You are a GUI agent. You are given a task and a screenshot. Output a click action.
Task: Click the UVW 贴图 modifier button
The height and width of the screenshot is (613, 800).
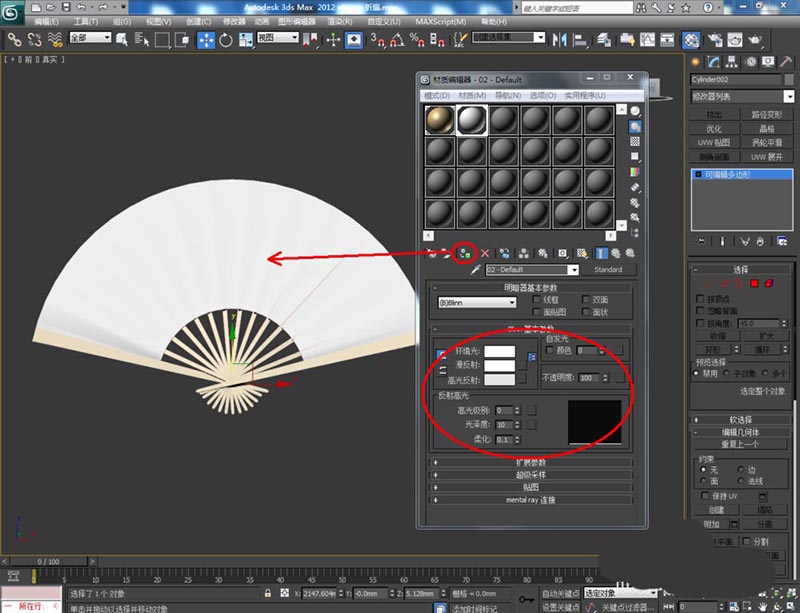[713, 143]
